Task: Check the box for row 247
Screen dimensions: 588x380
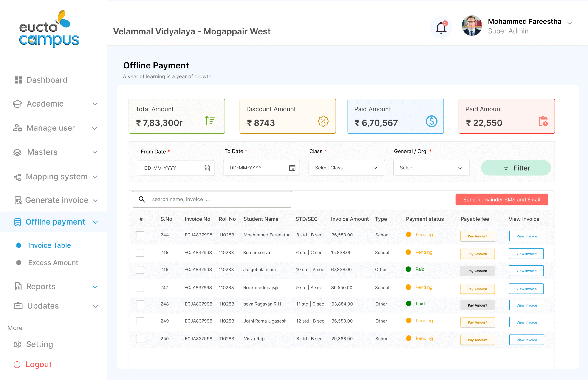Action: [140, 288]
